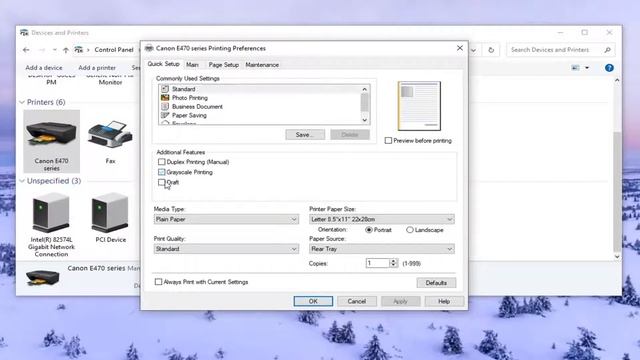Click the Save... button
The image size is (640, 360).
pos(305,135)
